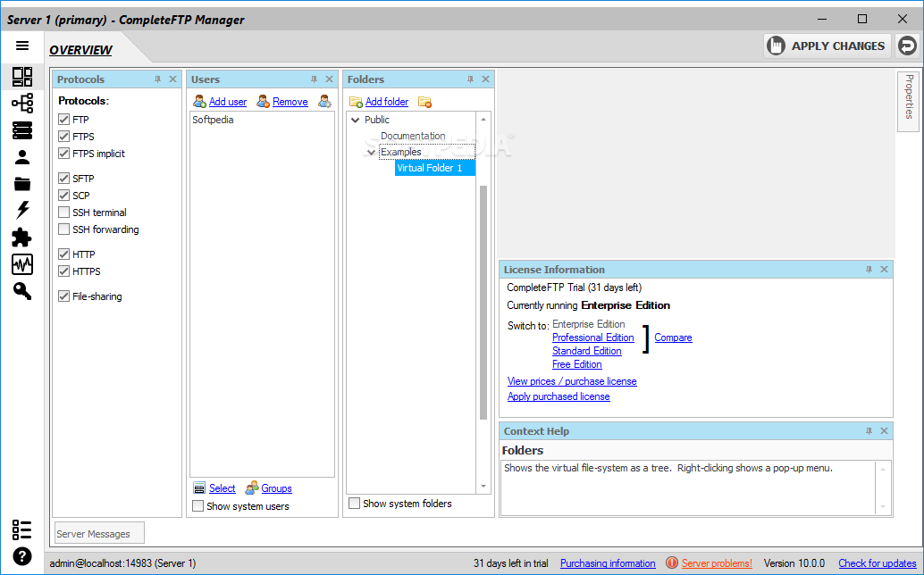The width and height of the screenshot is (924, 575).
Task: Select Virtual Folder 1 in the tree
Action: 435,169
